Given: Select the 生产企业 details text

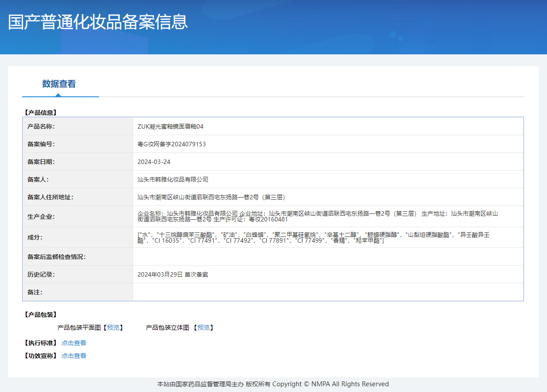Looking at the screenshot, I should coord(317,217).
